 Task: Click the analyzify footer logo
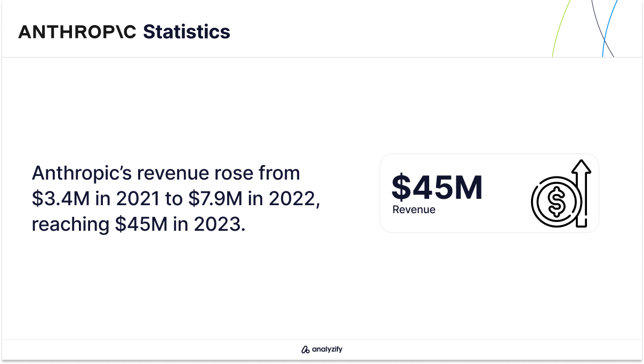pyautogui.click(x=322, y=350)
